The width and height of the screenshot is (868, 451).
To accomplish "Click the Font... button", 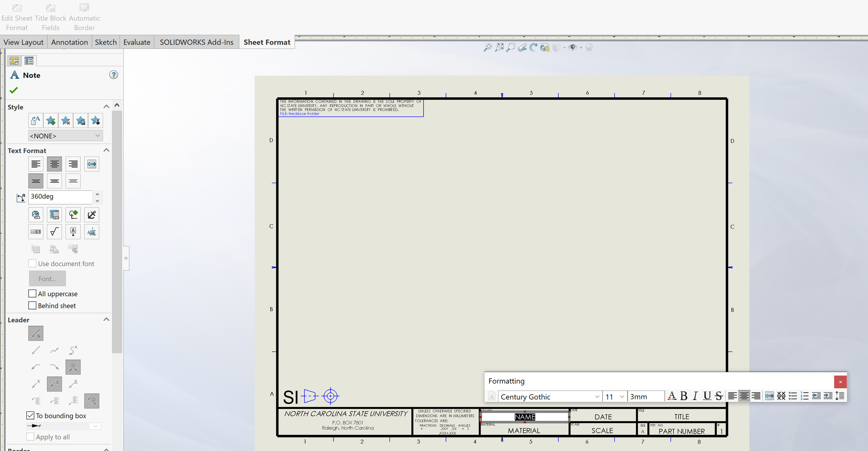I will pos(47,278).
